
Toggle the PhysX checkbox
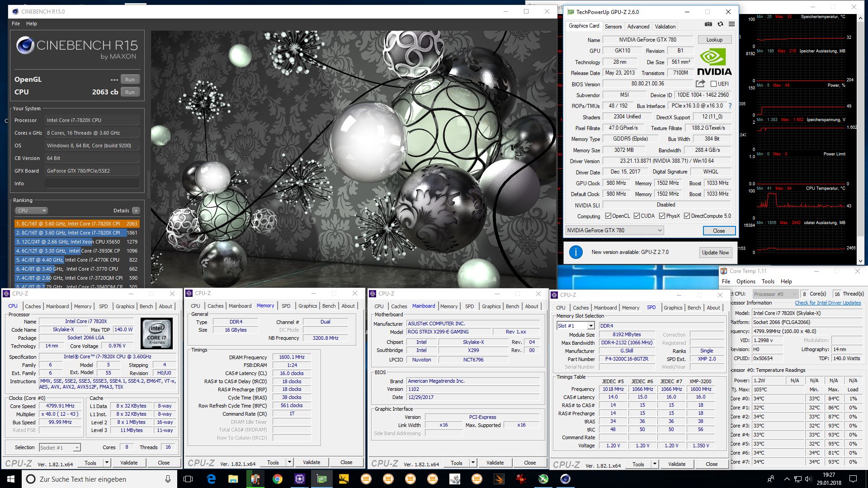662,216
